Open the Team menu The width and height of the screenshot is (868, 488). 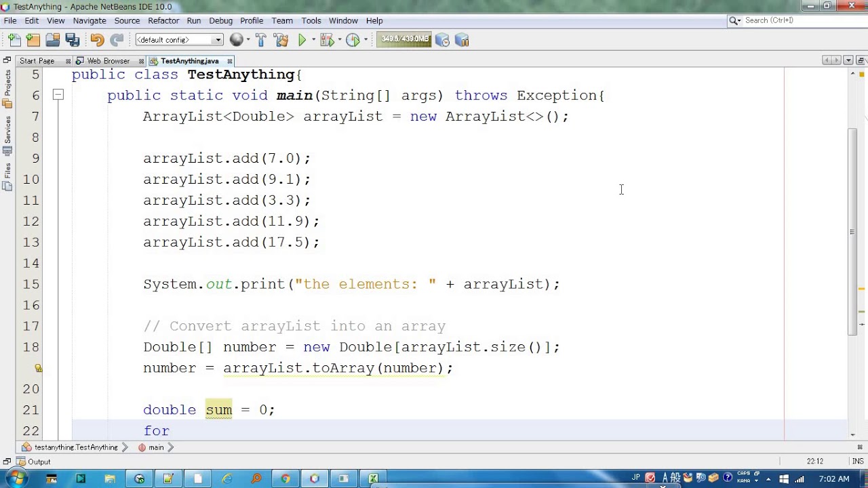(282, 20)
